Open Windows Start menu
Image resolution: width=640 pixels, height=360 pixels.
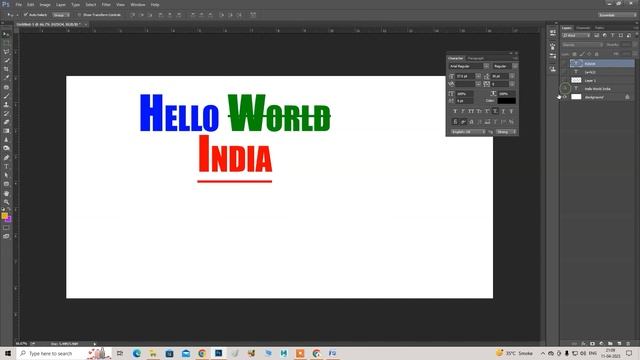tap(8, 353)
